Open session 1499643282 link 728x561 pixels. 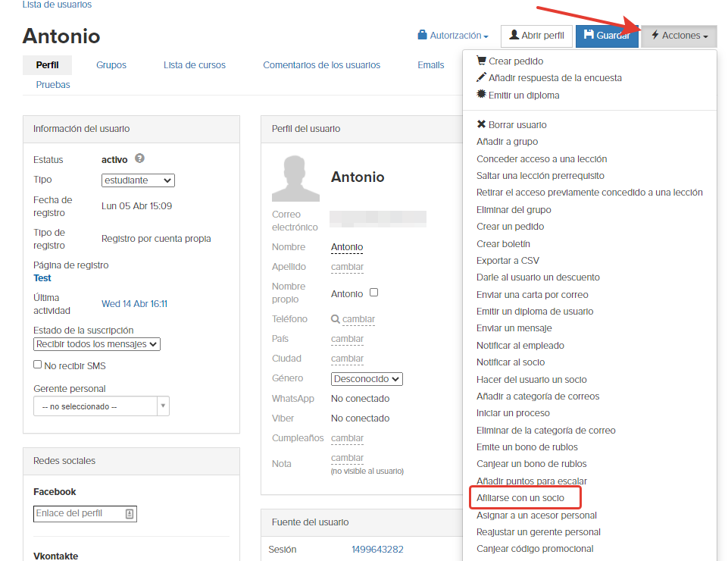point(377,550)
